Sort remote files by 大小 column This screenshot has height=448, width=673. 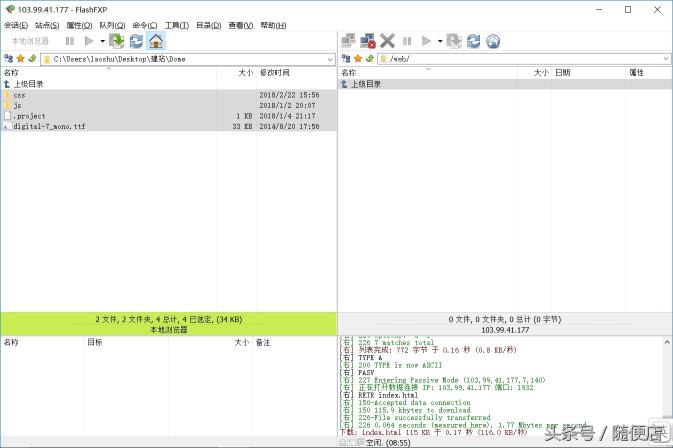(x=534, y=73)
